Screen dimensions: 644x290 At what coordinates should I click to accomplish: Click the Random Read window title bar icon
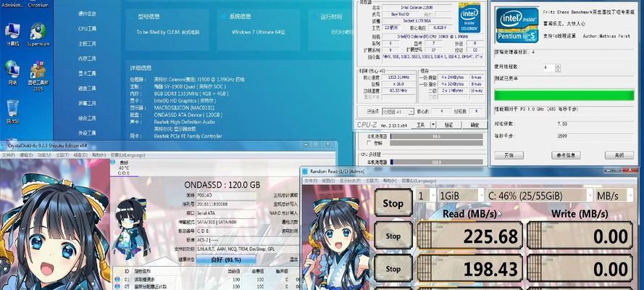[306, 171]
